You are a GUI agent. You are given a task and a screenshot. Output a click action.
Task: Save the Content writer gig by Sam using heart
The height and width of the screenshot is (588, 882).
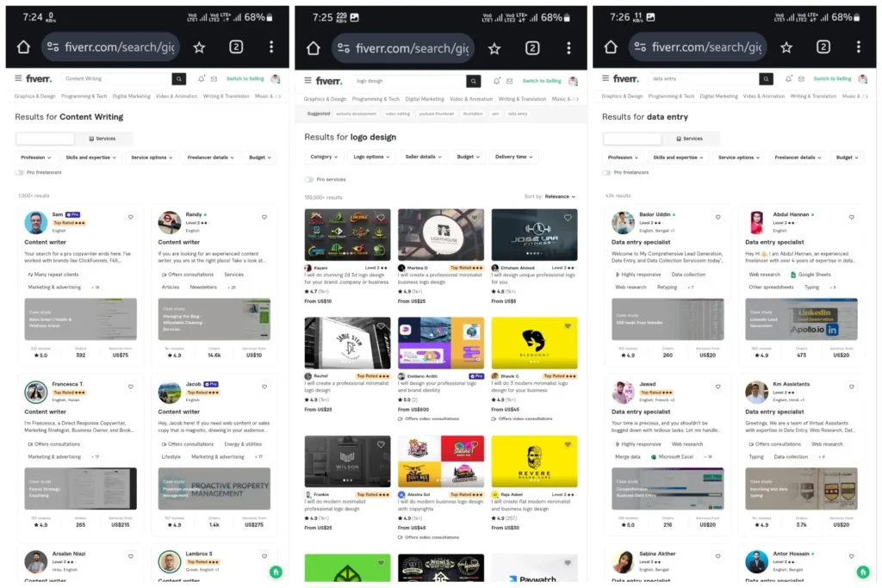coord(129,217)
